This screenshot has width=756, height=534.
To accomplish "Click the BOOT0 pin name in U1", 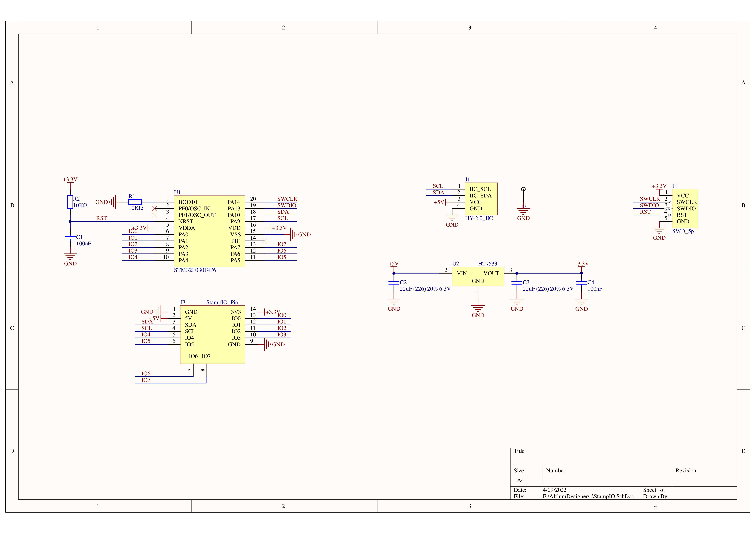I will [188, 202].
